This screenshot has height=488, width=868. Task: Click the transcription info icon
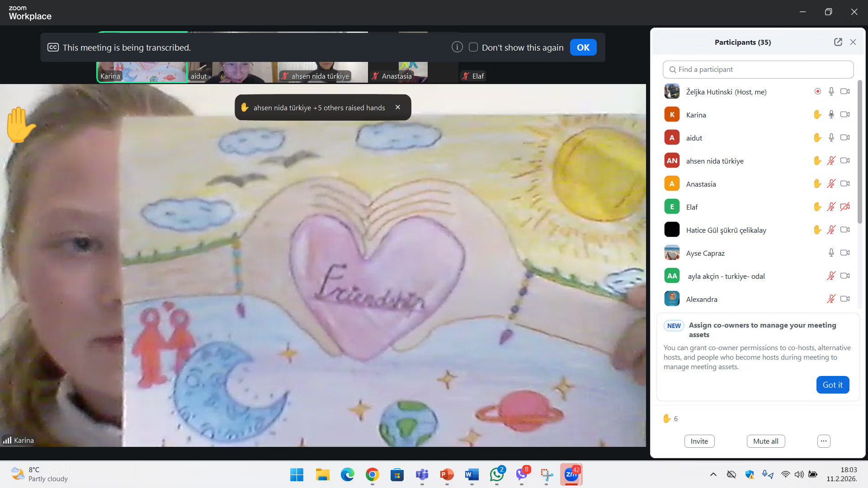457,47
